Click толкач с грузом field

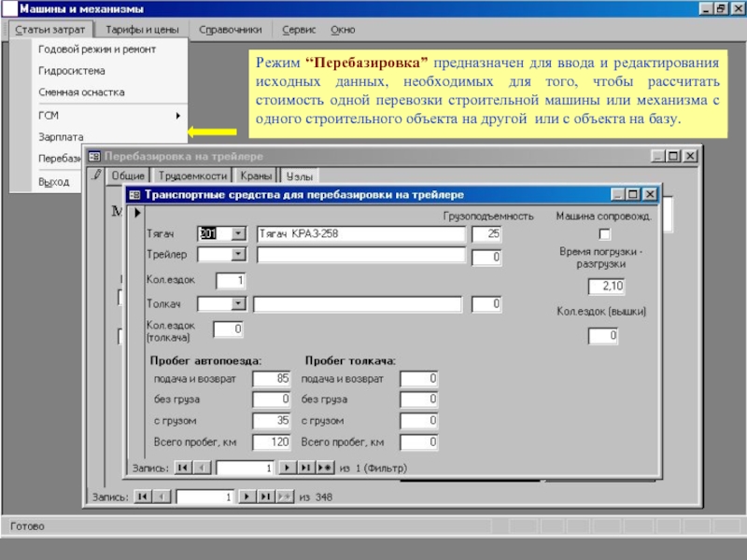click(418, 421)
